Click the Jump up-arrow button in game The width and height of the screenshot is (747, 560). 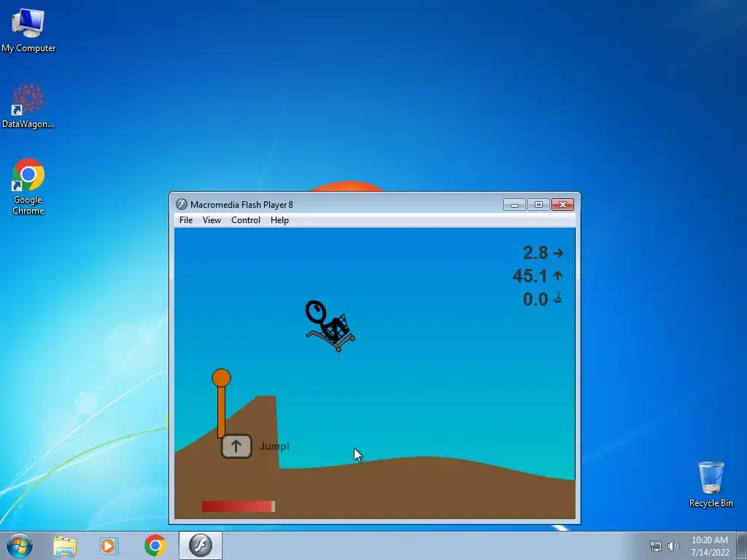pos(236,446)
